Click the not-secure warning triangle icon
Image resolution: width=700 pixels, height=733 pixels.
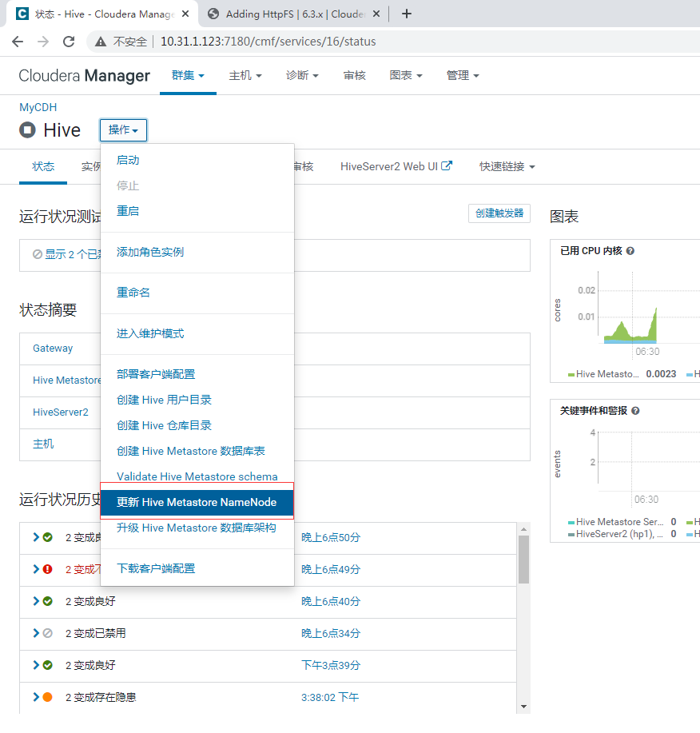(100, 42)
